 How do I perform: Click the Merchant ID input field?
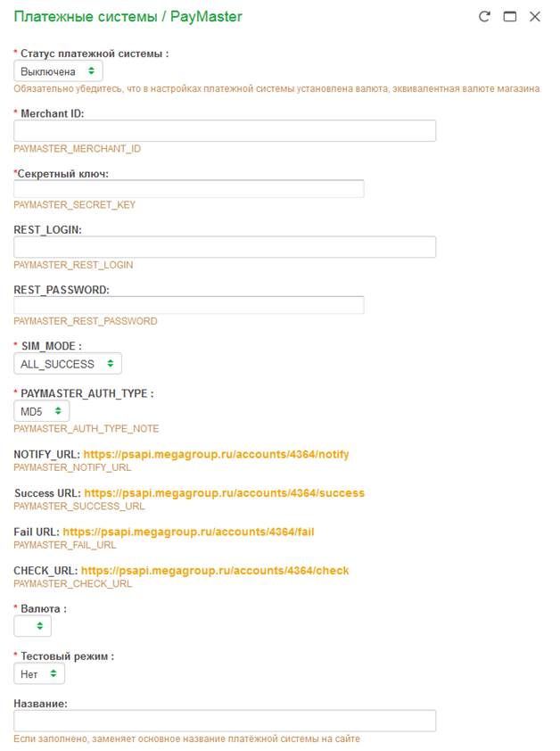point(225,131)
